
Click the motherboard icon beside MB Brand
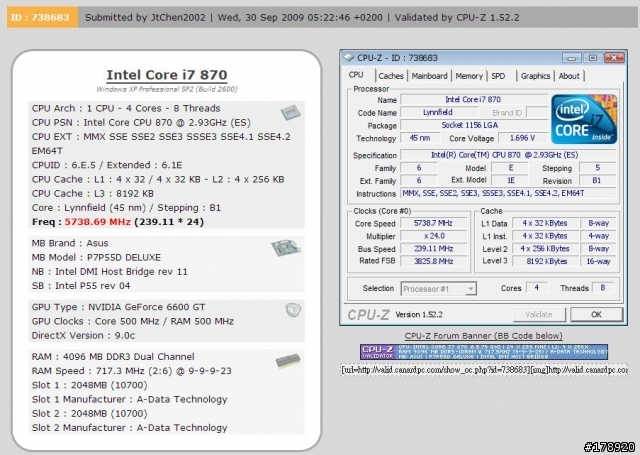tap(286, 247)
